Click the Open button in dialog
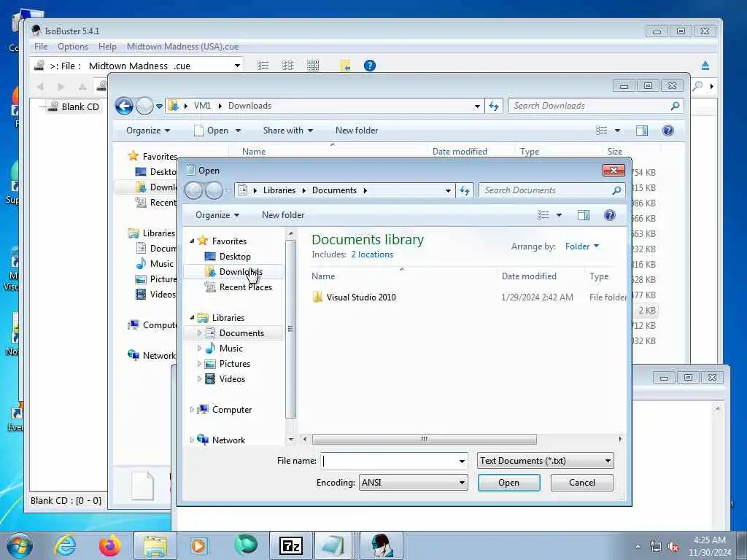 tap(508, 483)
